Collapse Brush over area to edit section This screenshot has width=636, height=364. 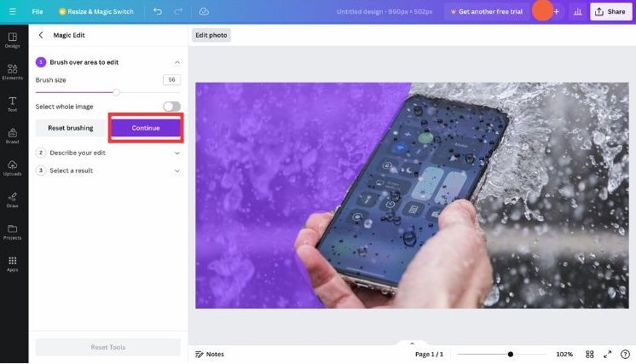coord(177,62)
